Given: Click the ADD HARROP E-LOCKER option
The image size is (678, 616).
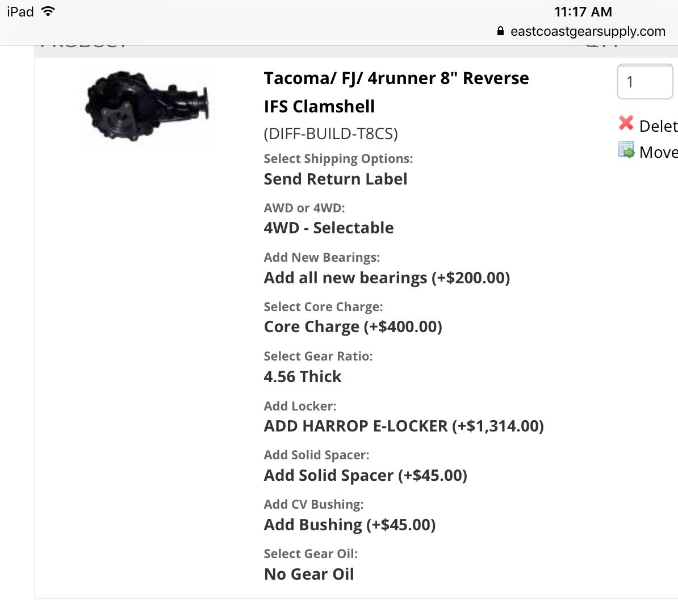Looking at the screenshot, I should click(x=404, y=426).
